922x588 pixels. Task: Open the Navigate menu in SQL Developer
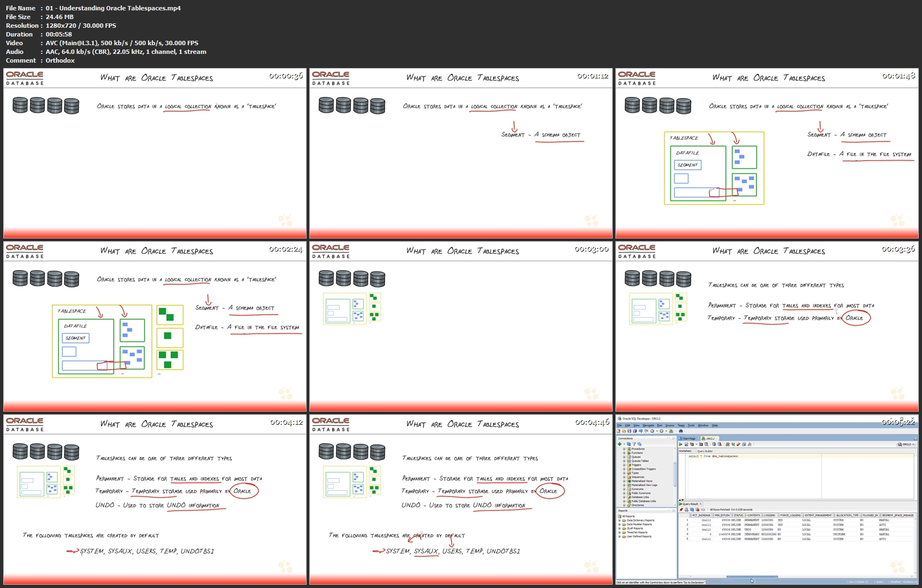click(648, 425)
